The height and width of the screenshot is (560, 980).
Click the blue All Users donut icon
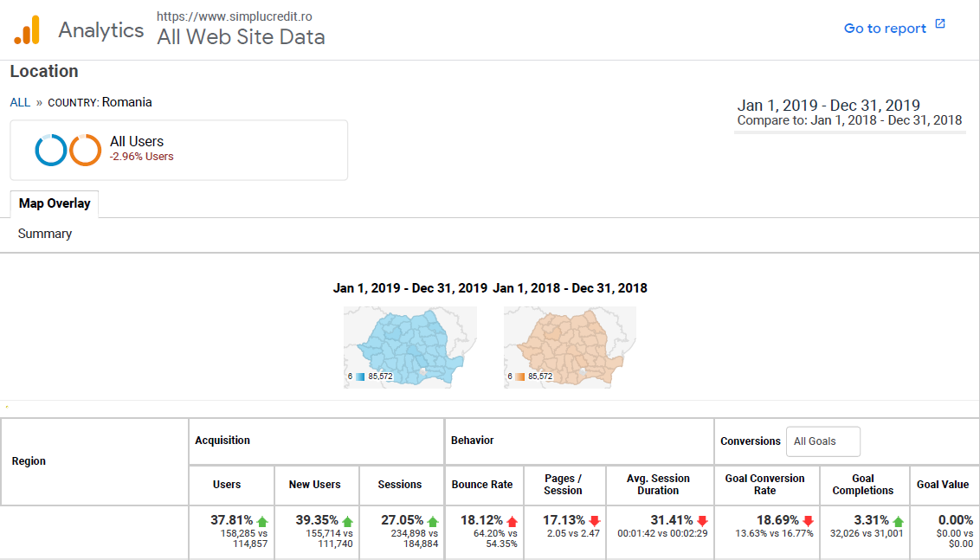[x=51, y=150]
